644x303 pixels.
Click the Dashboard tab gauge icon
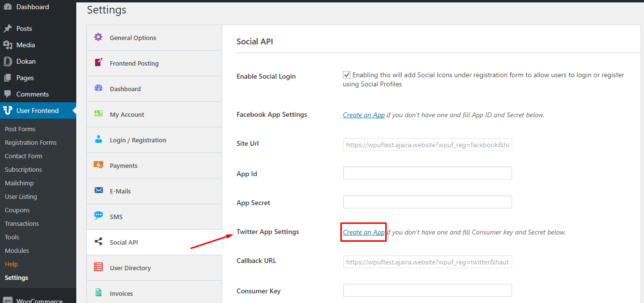click(x=98, y=88)
